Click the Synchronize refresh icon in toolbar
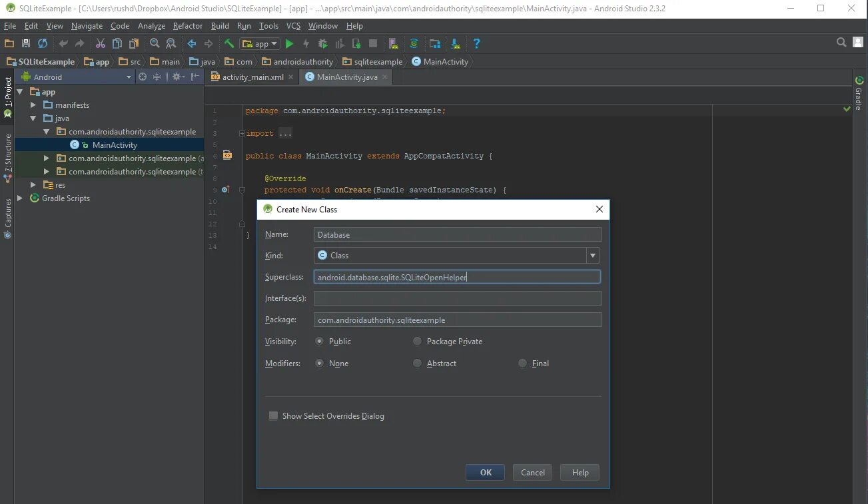 pos(43,44)
